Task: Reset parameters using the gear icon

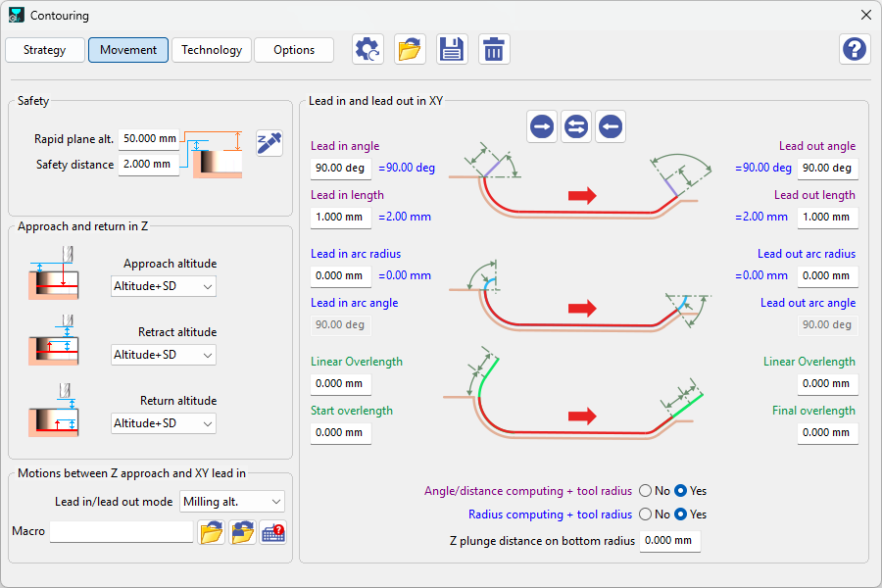Action: click(367, 49)
